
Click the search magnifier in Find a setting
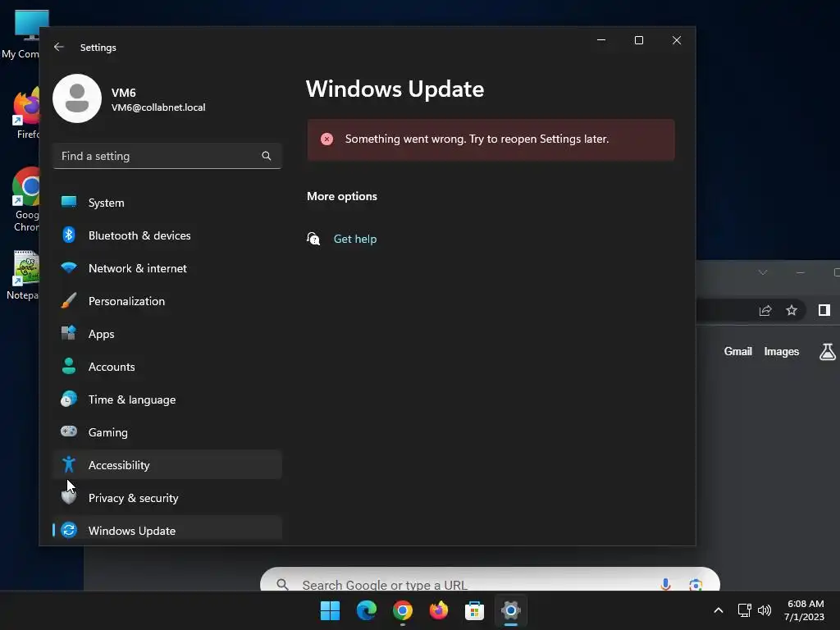tap(267, 156)
